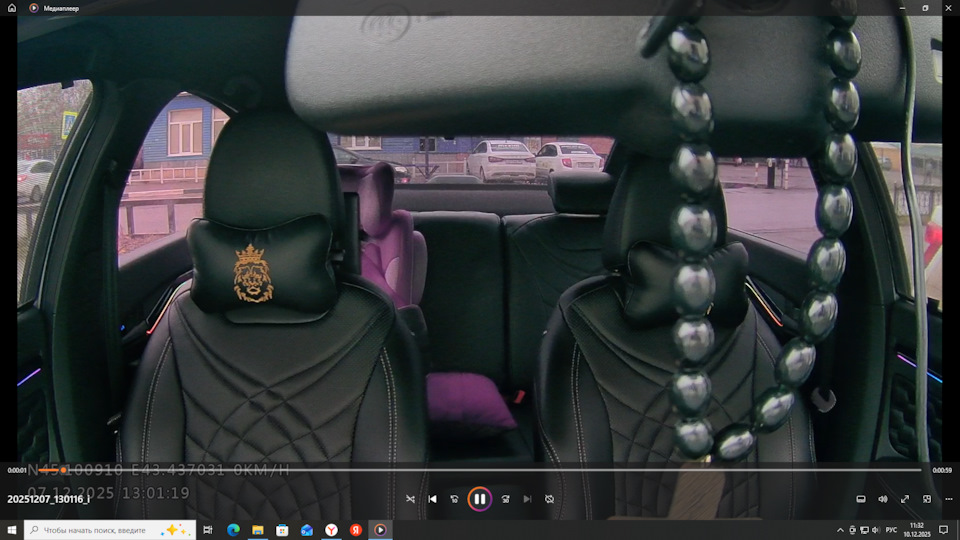The image size is (960, 540).
Task: Open the volume control
Action: [883, 499]
